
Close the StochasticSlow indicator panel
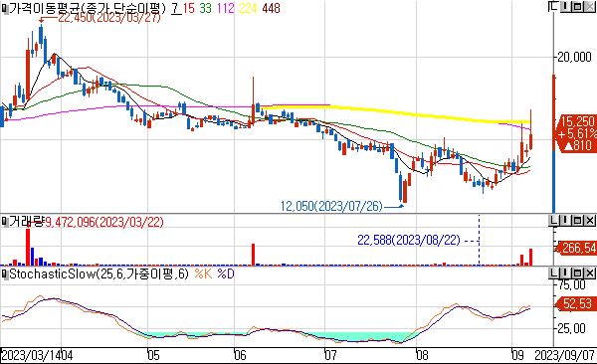tap(590, 273)
